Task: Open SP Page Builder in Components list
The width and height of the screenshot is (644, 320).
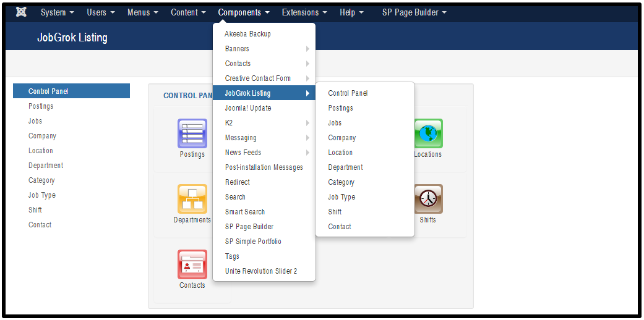Action: 264,227
